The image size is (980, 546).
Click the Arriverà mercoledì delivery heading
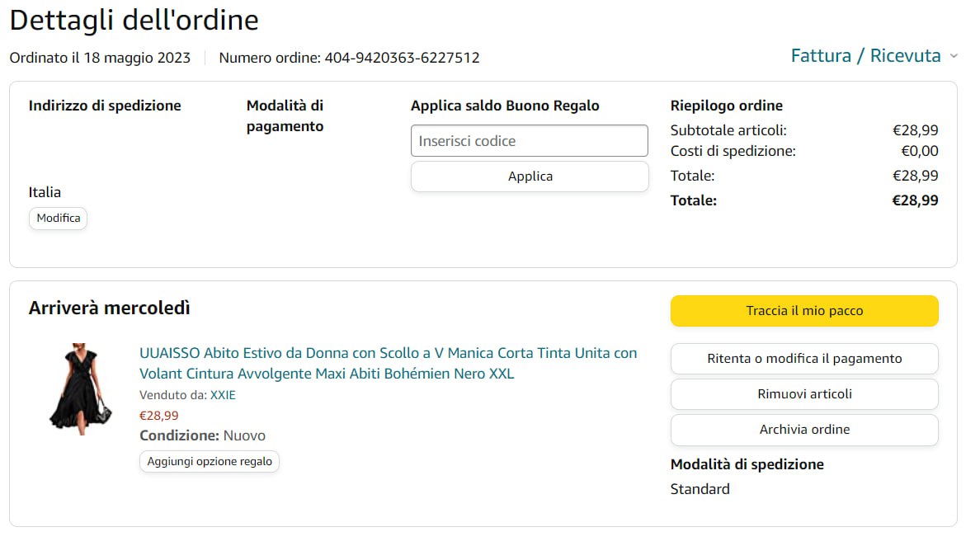tap(110, 308)
